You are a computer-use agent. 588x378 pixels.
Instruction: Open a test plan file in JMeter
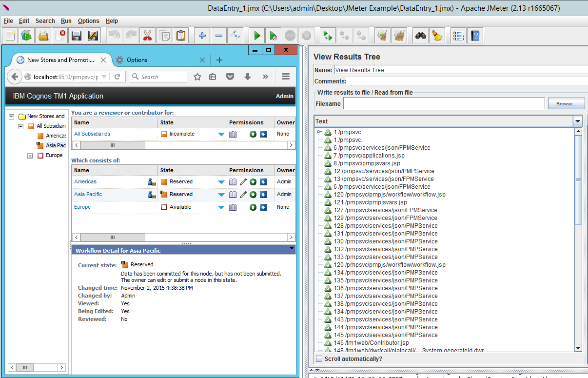(44, 36)
